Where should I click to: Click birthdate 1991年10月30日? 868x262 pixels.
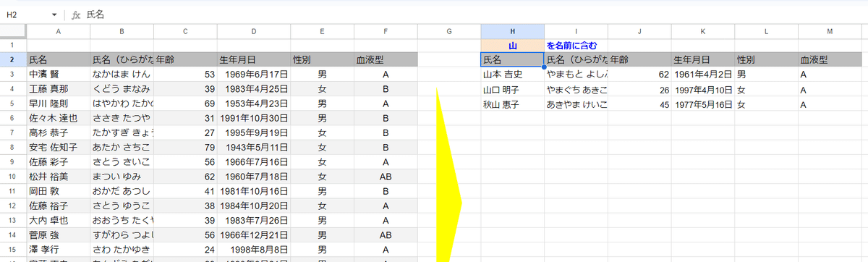pyautogui.click(x=254, y=118)
